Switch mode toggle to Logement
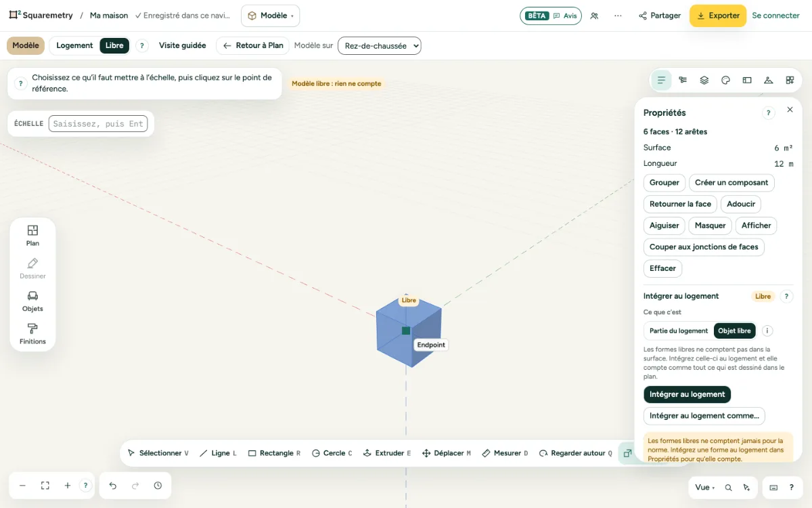The height and width of the screenshot is (508, 812). pyautogui.click(x=74, y=45)
